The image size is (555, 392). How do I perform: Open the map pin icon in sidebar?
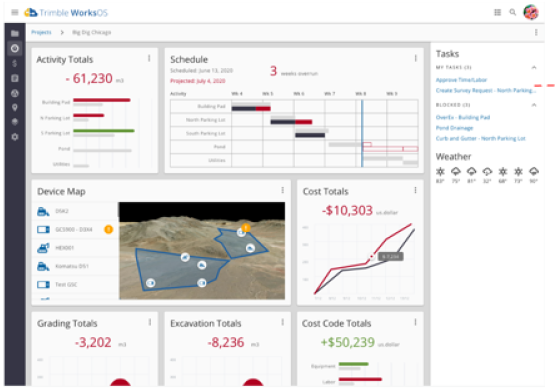coord(15,108)
